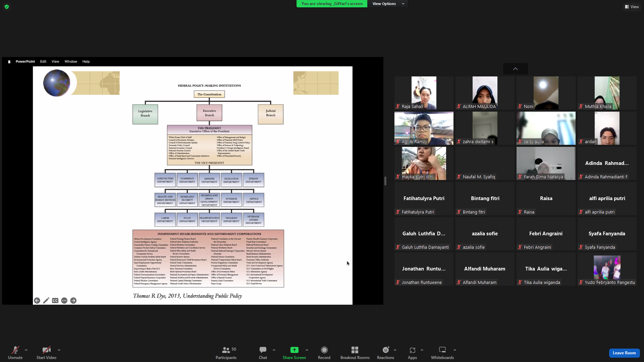Click ardan's video thumbnail
644x362 pixels.
click(607, 128)
